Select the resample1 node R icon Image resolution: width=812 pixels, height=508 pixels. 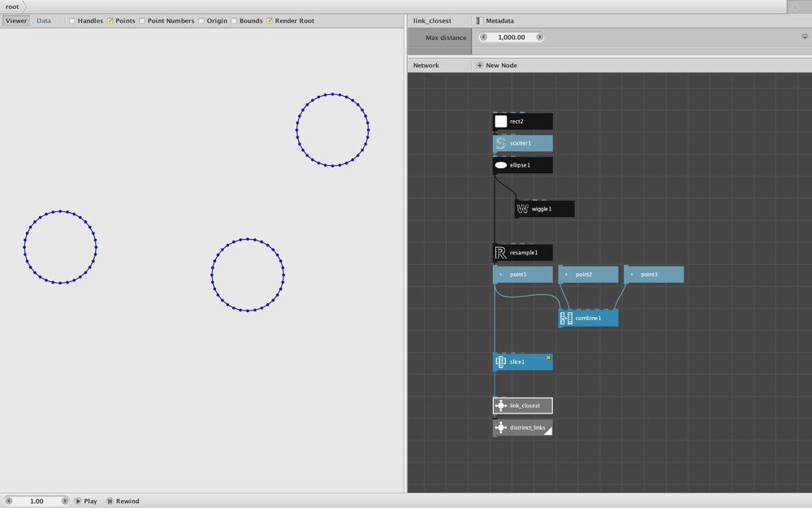click(x=500, y=253)
